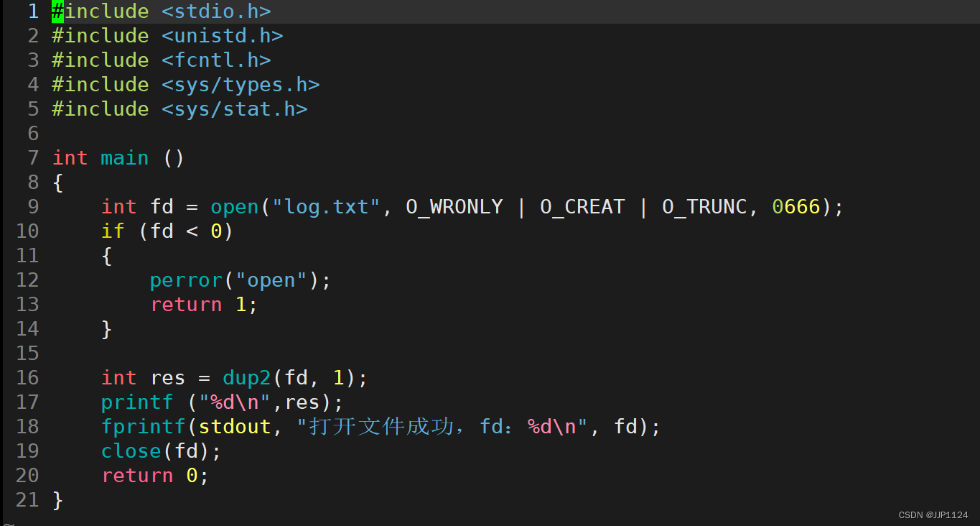Click the opening brace on line 11
Image resolution: width=980 pixels, height=526 pixels.
[107, 257]
